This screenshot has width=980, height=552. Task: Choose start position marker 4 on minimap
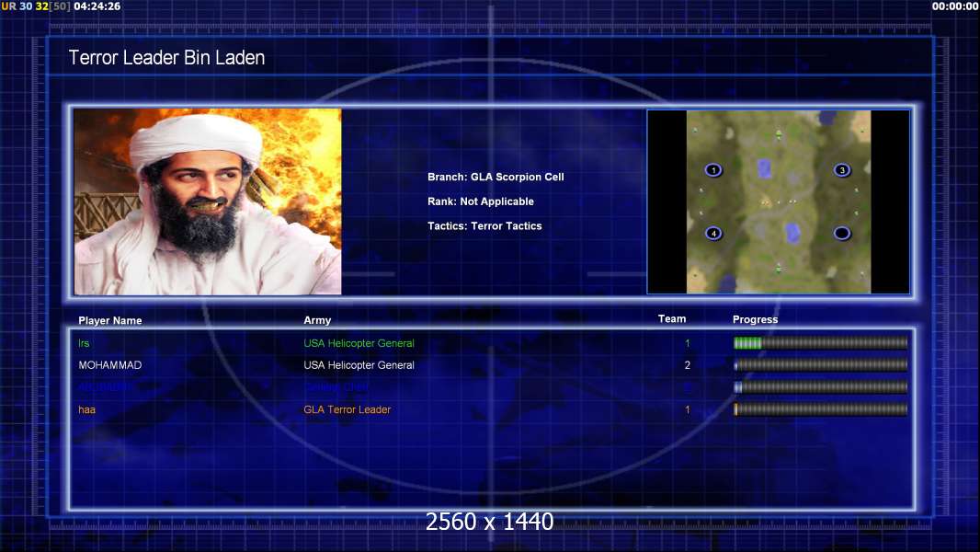[x=713, y=233]
